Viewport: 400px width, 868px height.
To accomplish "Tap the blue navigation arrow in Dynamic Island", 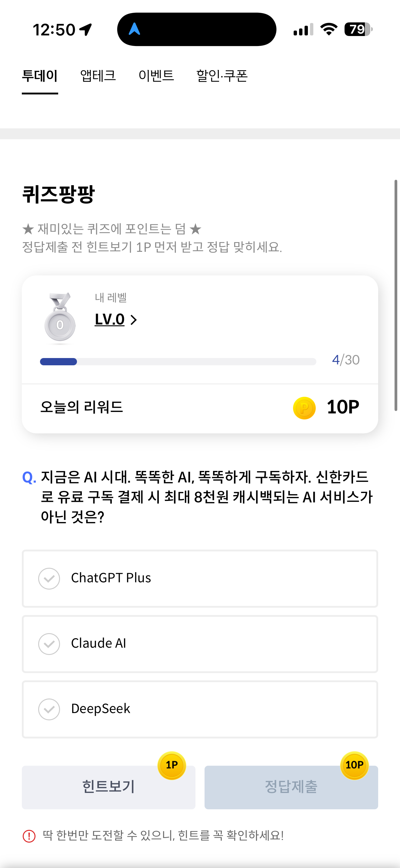I will click(134, 29).
